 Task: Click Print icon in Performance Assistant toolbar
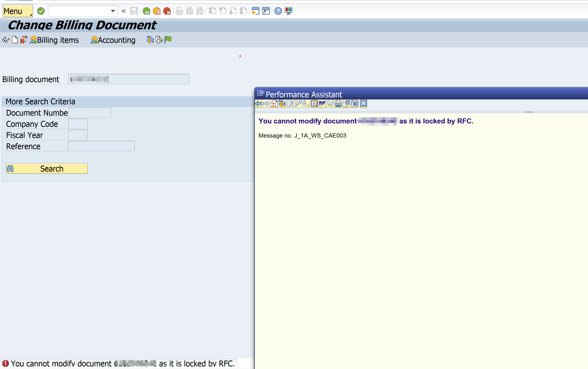point(339,104)
